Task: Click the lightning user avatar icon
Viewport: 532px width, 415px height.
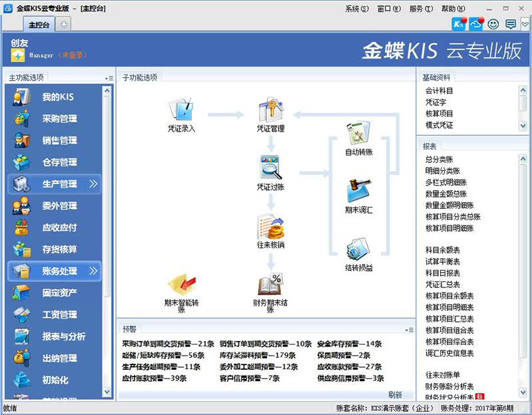Action: click(x=17, y=55)
